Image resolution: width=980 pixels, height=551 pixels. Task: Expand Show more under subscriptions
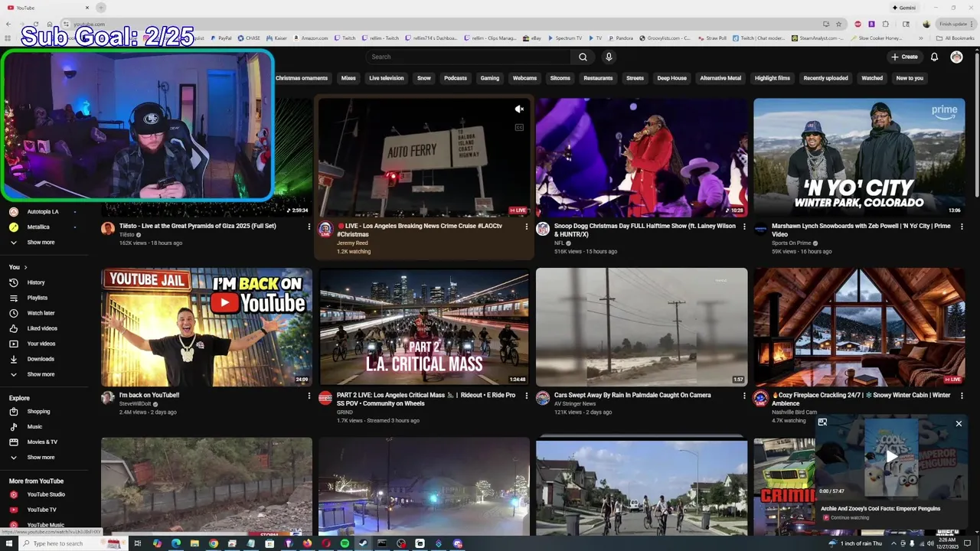(44, 243)
